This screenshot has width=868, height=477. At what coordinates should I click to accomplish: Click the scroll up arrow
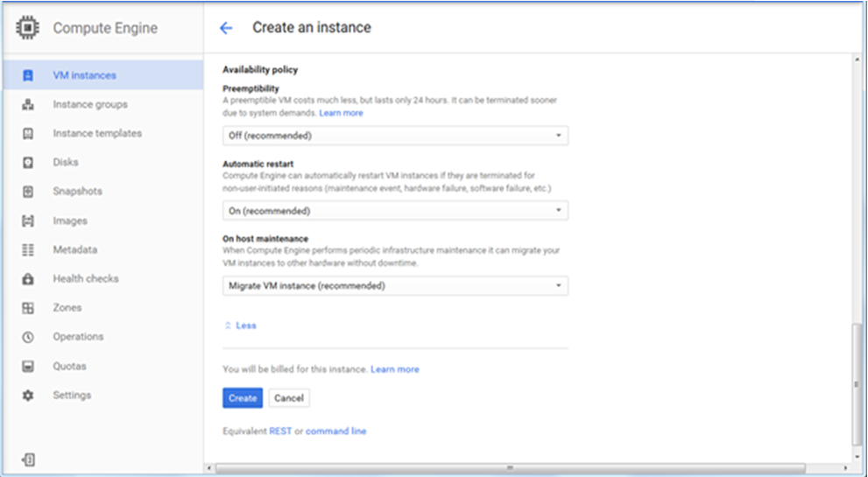857,60
